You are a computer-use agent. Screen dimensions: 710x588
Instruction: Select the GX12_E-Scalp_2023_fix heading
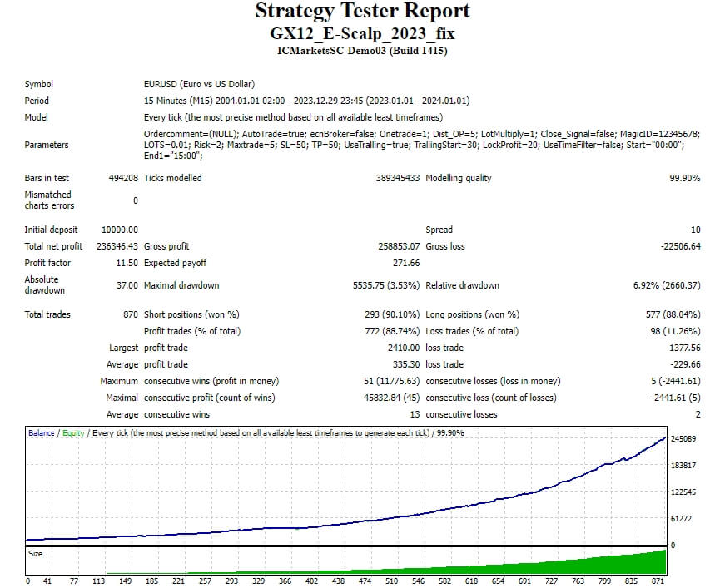(x=362, y=33)
